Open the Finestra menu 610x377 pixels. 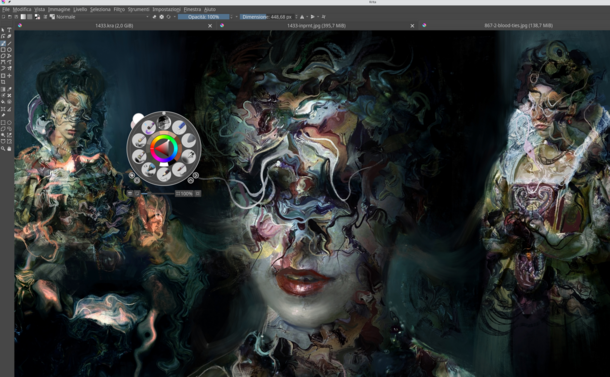tap(192, 9)
